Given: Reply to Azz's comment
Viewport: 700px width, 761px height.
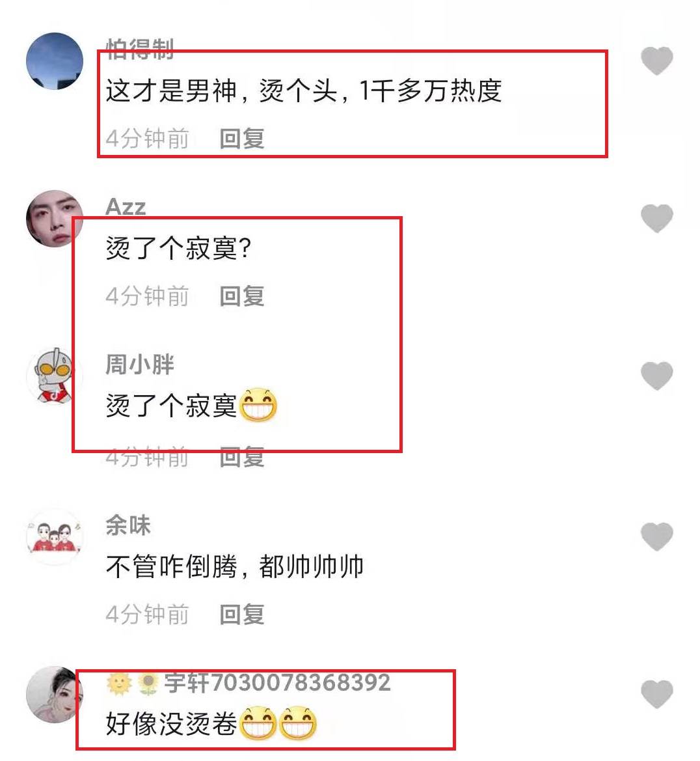Looking at the screenshot, I should [x=241, y=296].
